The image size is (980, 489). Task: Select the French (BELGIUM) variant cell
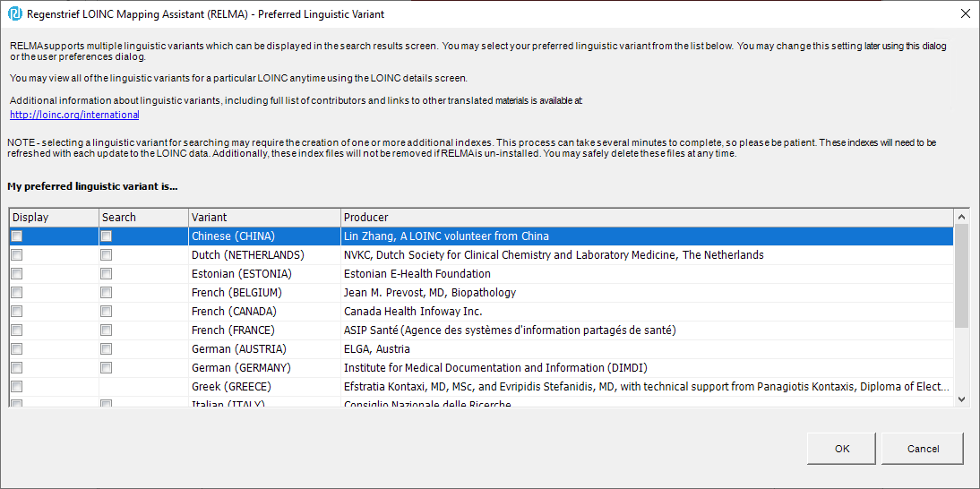(264, 292)
